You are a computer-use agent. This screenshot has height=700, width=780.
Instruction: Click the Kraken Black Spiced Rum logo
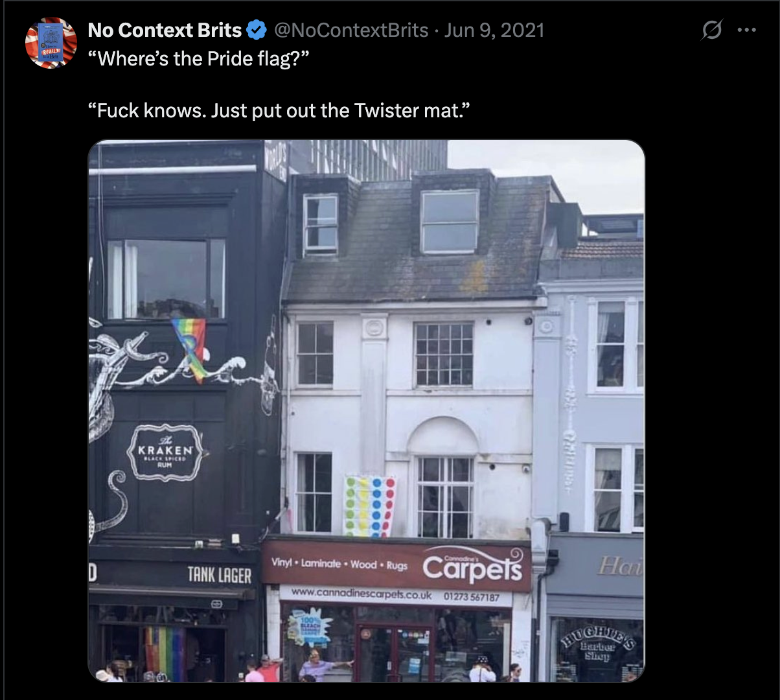point(166,452)
